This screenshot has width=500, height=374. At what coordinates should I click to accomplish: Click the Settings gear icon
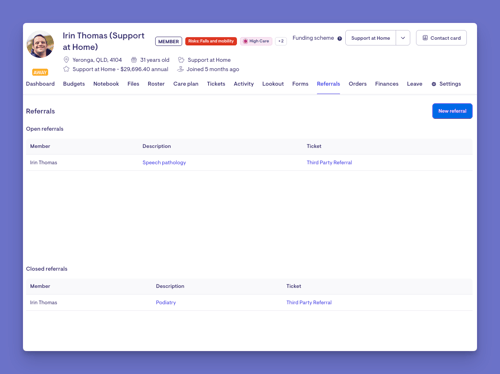click(434, 84)
